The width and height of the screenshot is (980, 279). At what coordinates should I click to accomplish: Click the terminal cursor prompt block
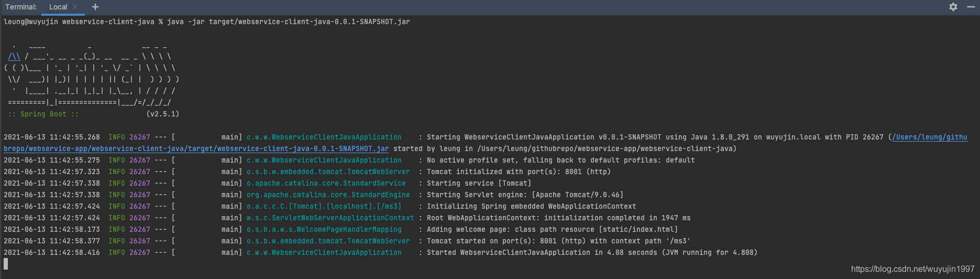6,264
